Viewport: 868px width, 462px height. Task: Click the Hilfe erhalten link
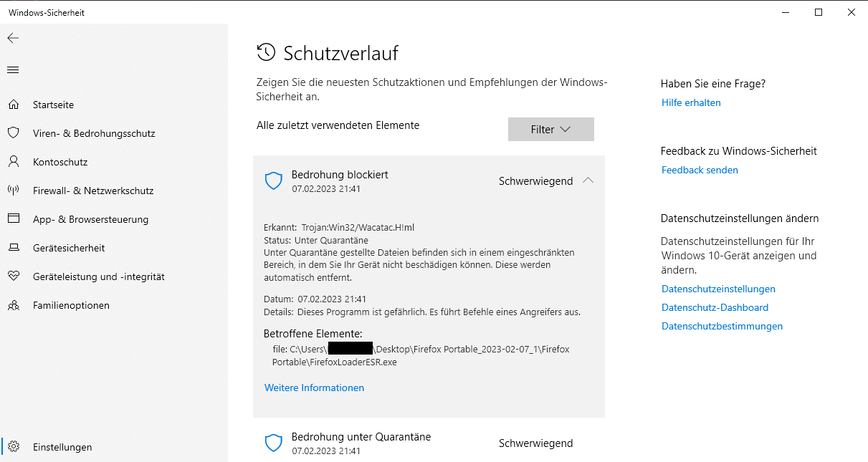(x=691, y=102)
